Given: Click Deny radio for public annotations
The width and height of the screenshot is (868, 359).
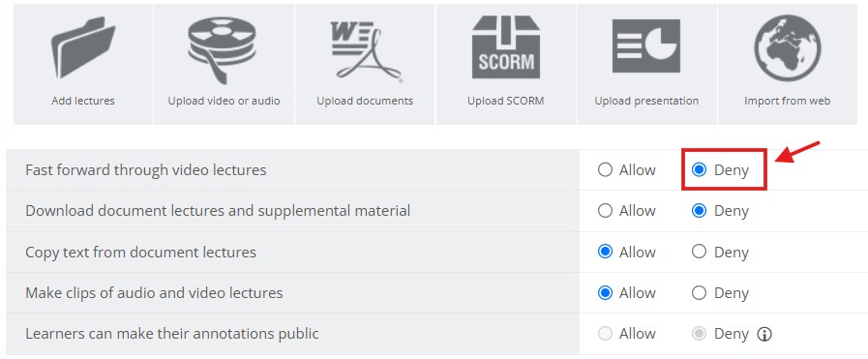Looking at the screenshot, I should (700, 334).
